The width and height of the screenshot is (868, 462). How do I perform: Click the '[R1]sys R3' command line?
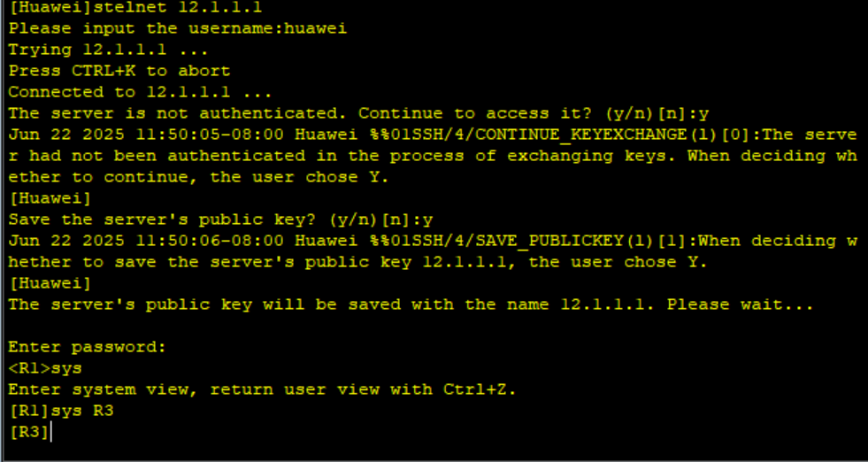[61, 411]
